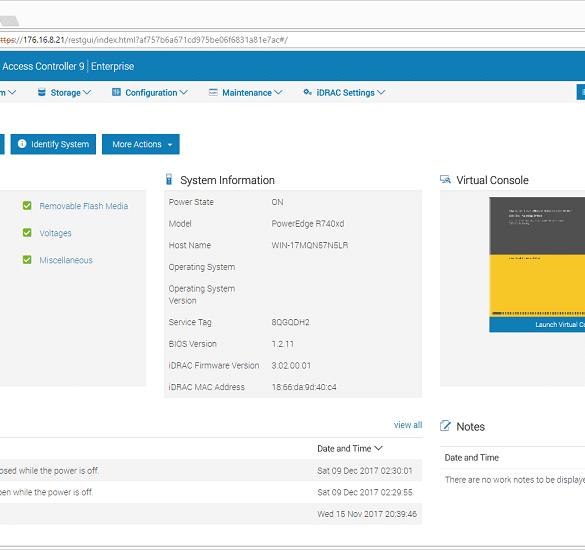Click the Identify System button
The image size is (585, 550).
click(x=53, y=144)
